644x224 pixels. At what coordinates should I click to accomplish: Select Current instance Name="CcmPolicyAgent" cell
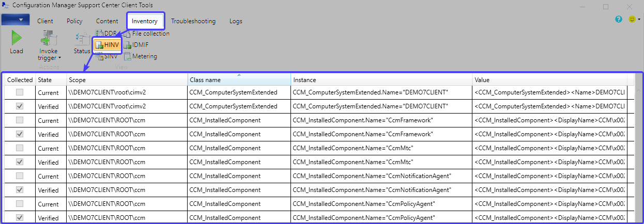click(381, 204)
